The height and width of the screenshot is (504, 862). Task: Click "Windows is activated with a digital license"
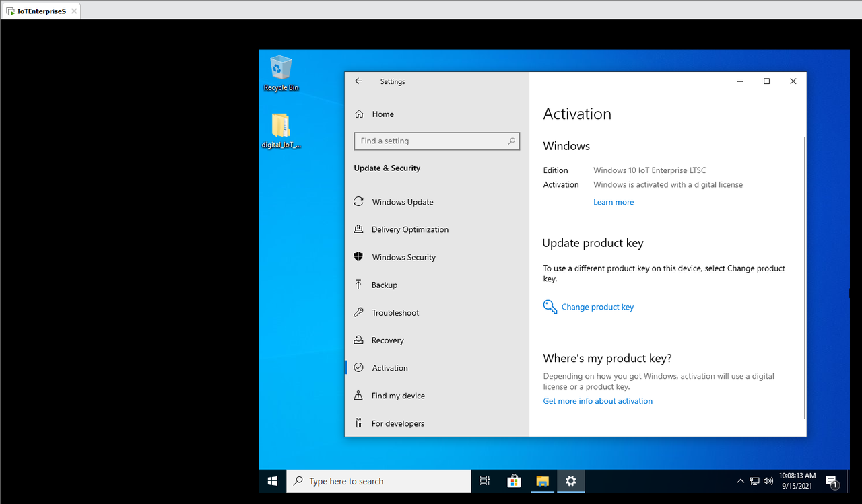click(668, 184)
